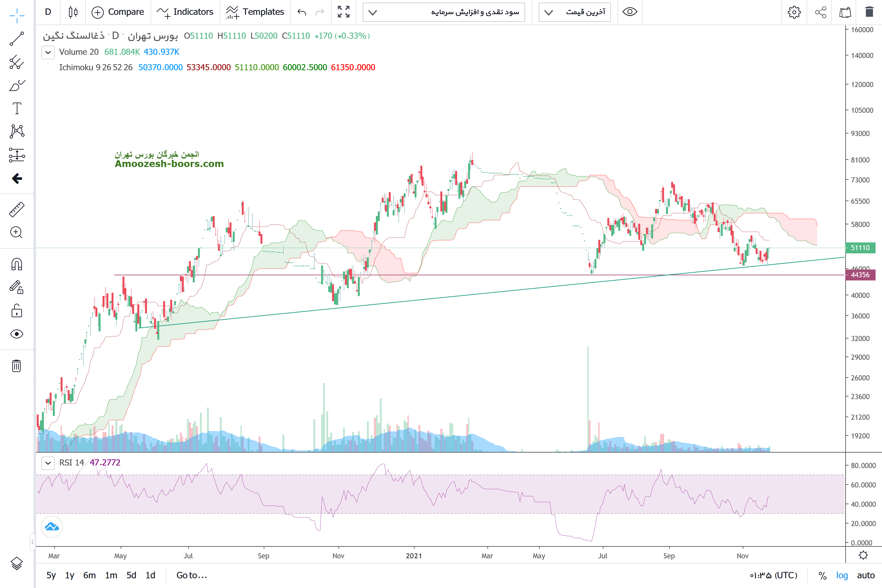This screenshot has width=882, height=588.
Task: Select the text annotation tool
Action: coord(16,108)
